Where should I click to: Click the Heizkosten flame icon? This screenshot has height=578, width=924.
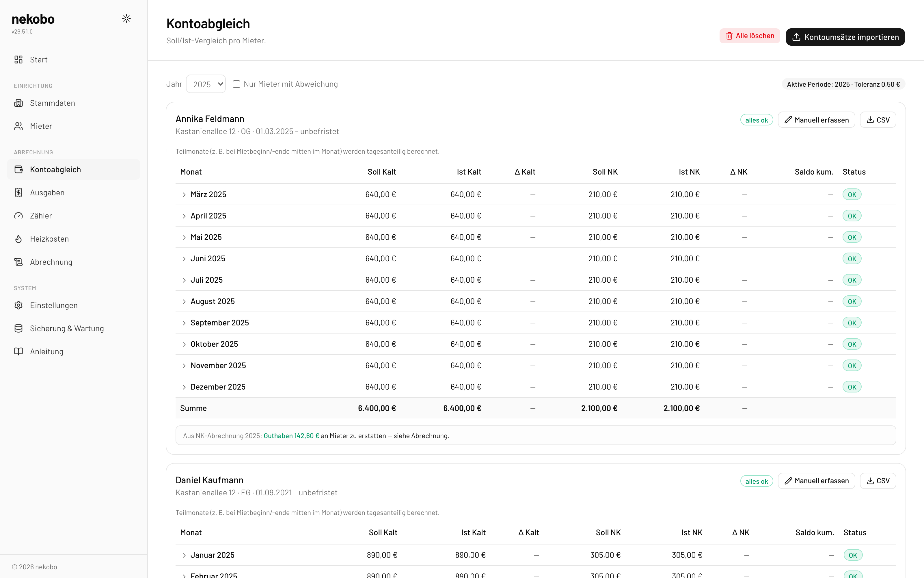(x=18, y=239)
